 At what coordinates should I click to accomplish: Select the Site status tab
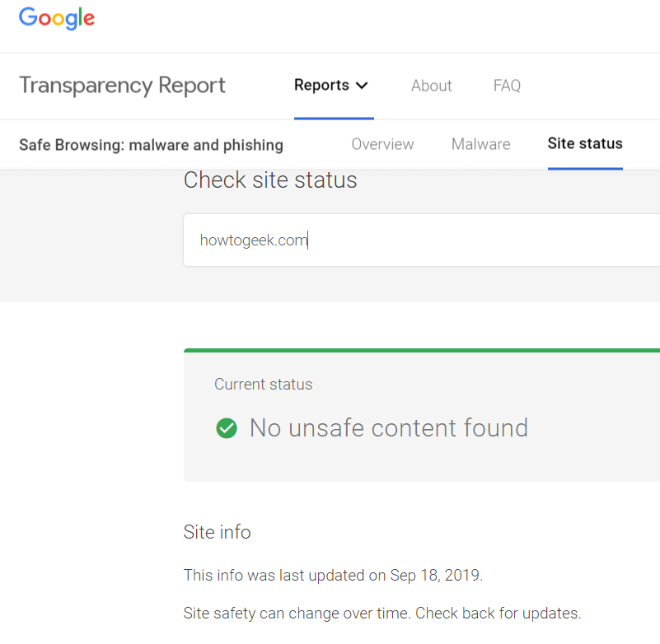coord(585,144)
